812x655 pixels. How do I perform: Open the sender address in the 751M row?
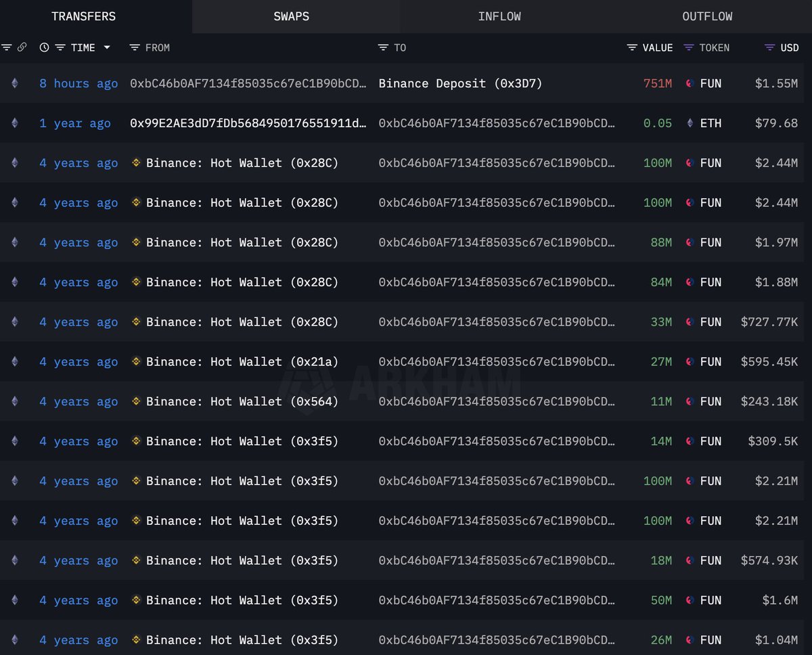pyautogui.click(x=249, y=83)
